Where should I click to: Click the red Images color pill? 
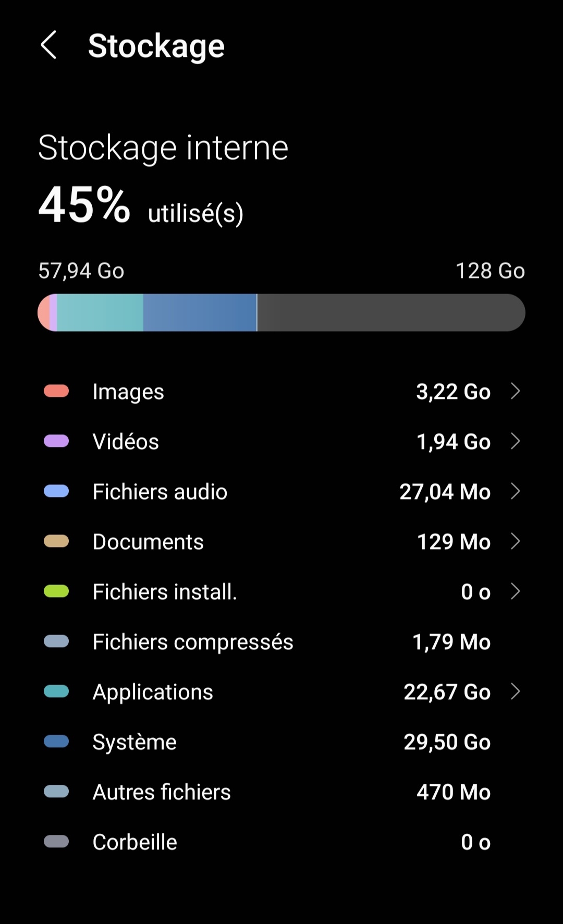click(x=56, y=391)
